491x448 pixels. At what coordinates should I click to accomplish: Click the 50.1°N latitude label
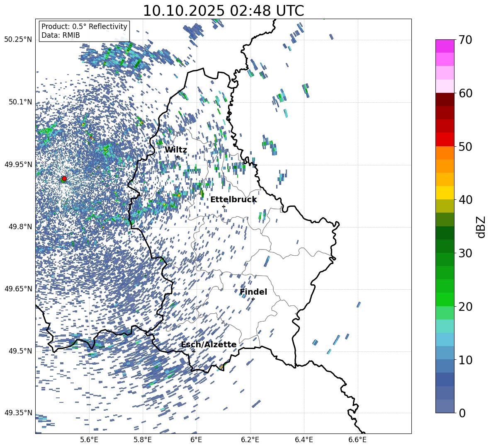point(21,102)
